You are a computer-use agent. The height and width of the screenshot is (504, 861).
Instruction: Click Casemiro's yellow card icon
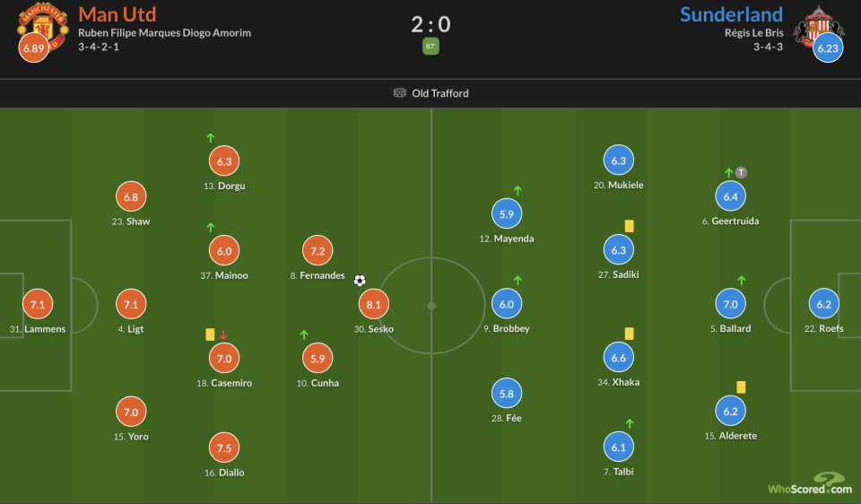click(210, 335)
